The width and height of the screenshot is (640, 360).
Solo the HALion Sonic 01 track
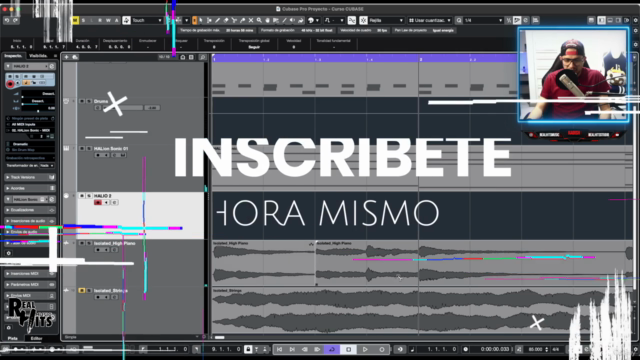pos(89,149)
